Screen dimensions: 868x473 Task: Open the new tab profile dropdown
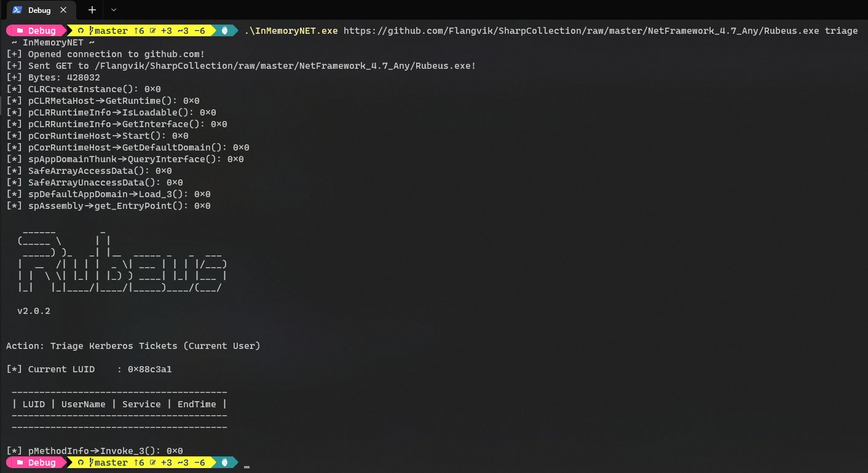(113, 10)
